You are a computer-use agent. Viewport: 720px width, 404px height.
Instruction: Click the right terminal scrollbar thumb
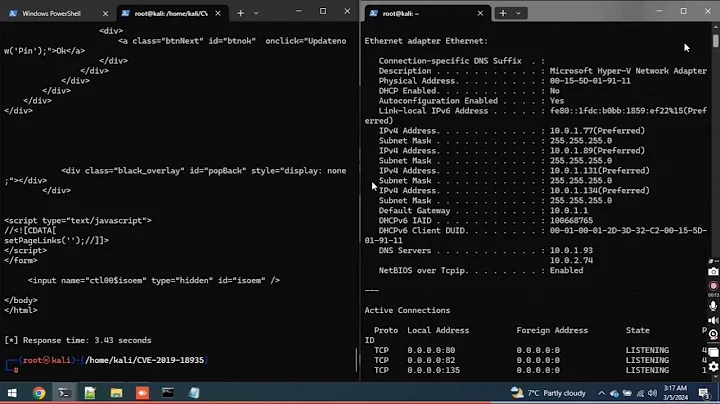[715, 40]
